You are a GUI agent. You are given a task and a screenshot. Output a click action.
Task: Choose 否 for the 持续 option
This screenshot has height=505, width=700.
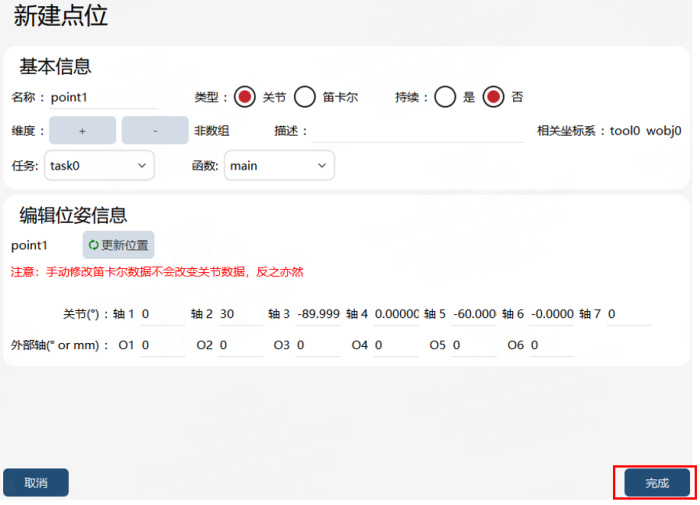click(x=493, y=97)
